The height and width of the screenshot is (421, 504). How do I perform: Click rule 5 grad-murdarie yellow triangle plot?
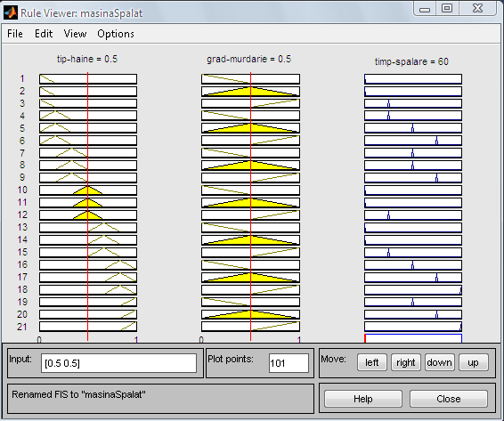(x=251, y=128)
